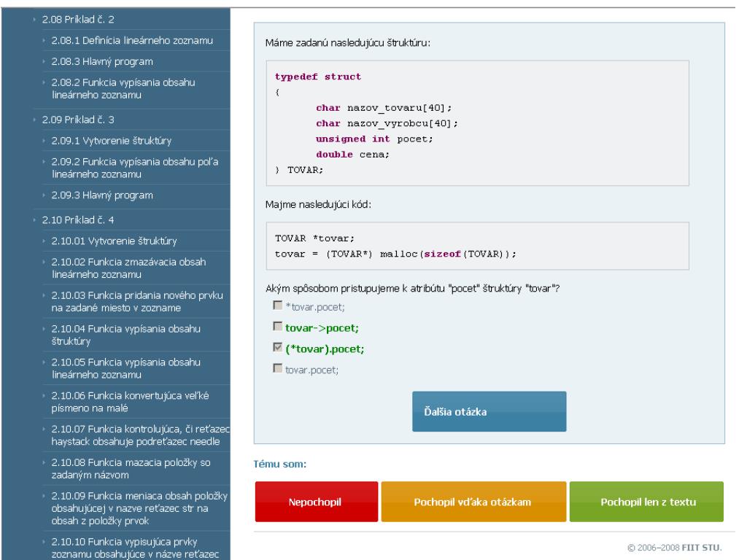Click the text "Máme zadanú nasledujúcu štruktúru:"
The width and height of the screenshot is (747, 560).
348,43
